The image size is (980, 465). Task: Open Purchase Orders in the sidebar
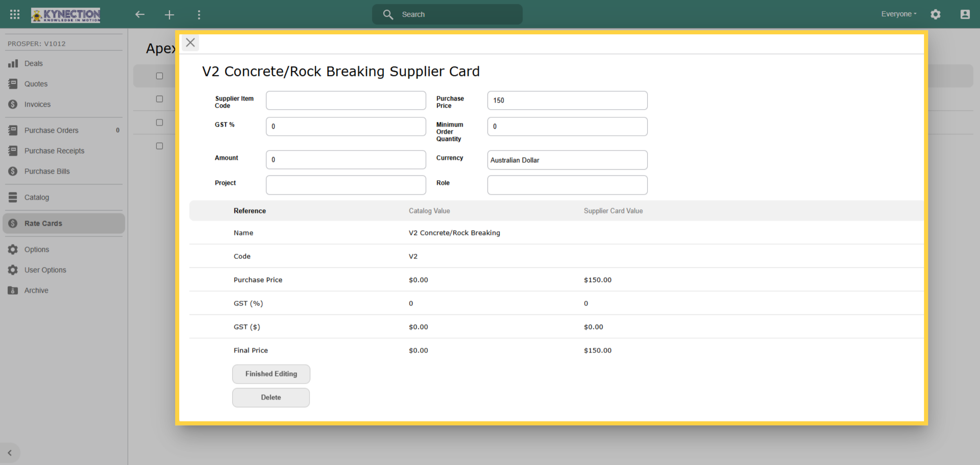[x=64, y=130]
